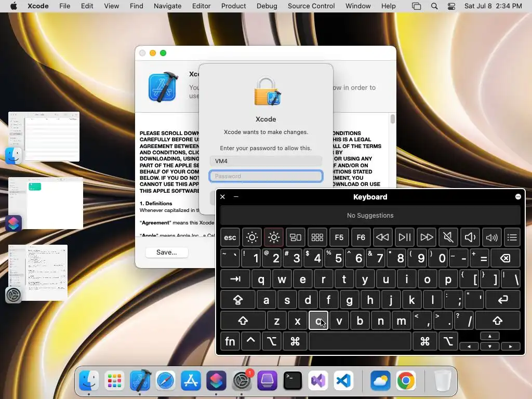This screenshot has width=532, height=399.
Task: Tap the list options key
Action: tap(512, 237)
